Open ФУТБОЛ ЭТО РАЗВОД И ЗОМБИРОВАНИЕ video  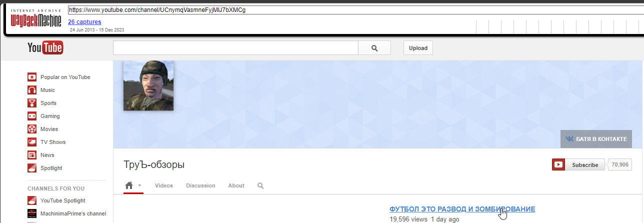pos(462,209)
